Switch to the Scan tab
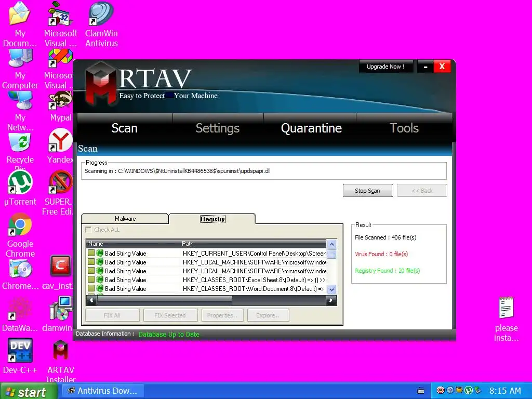532x399 pixels. (x=125, y=128)
